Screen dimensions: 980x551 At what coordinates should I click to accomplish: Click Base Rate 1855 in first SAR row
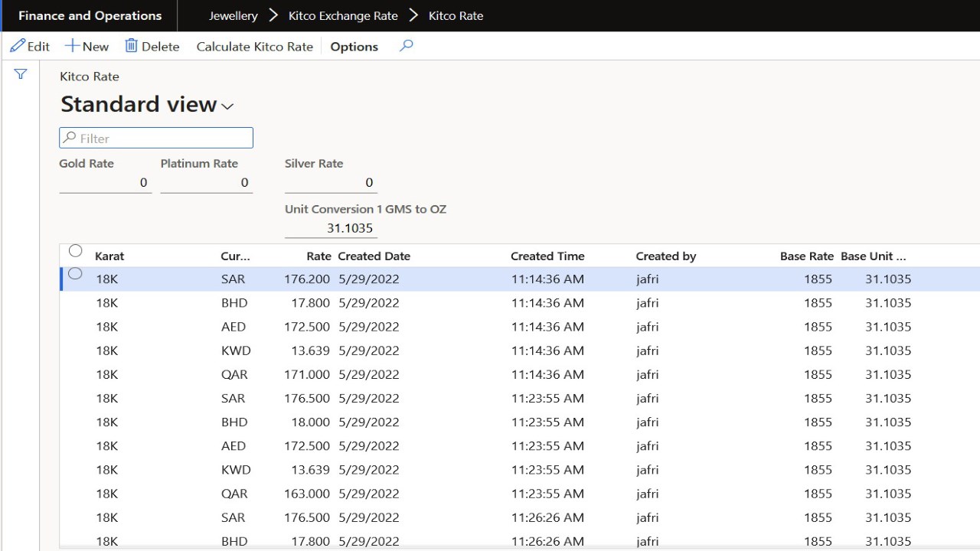pyautogui.click(x=818, y=279)
